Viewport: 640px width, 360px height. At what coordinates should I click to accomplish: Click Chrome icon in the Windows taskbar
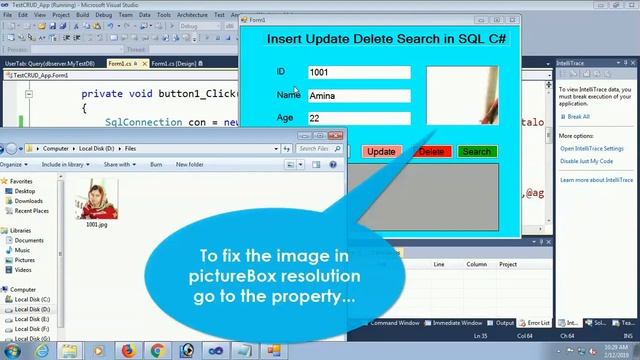[158, 351]
